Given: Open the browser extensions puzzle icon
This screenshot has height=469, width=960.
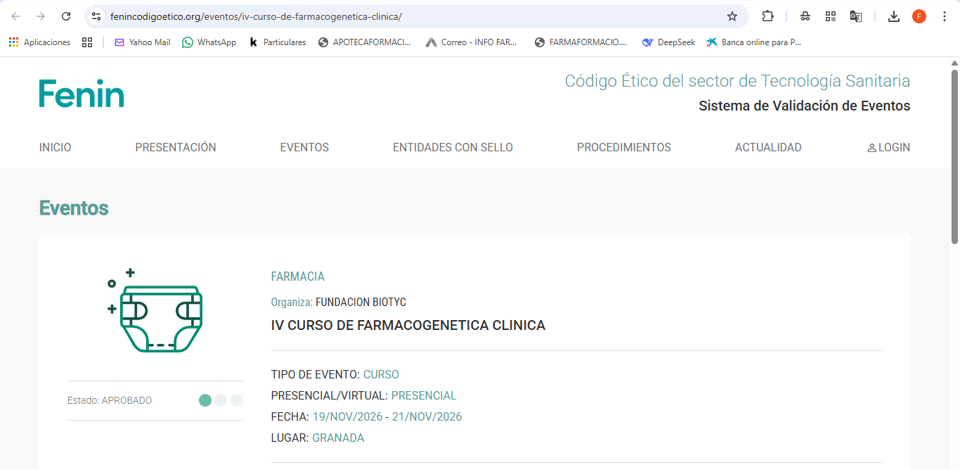Looking at the screenshot, I should (x=768, y=16).
